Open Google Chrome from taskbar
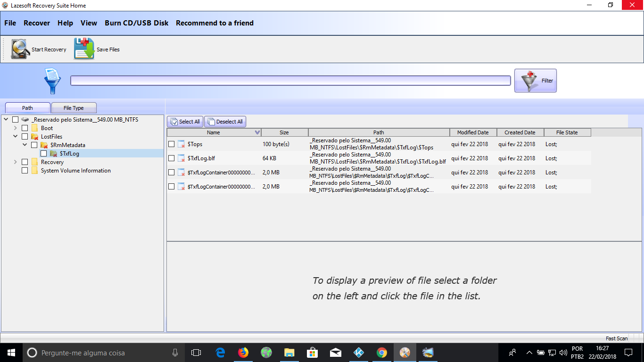The width and height of the screenshot is (644, 362). pyautogui.click(x=382, y=353)
